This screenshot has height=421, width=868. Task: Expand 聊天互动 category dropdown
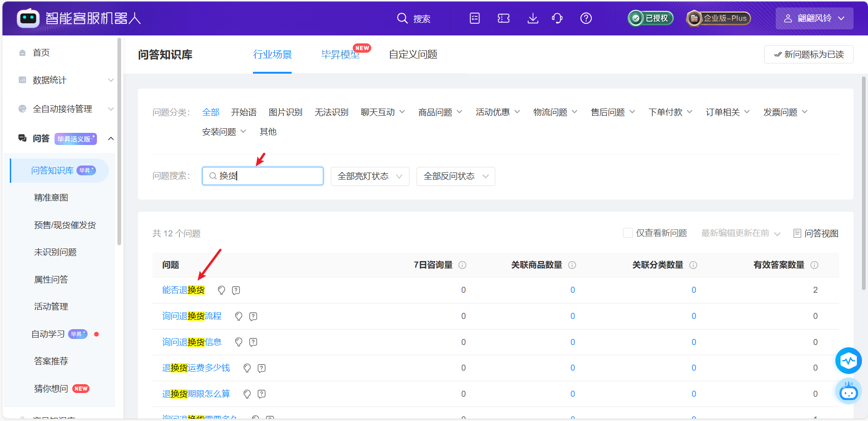383,112
